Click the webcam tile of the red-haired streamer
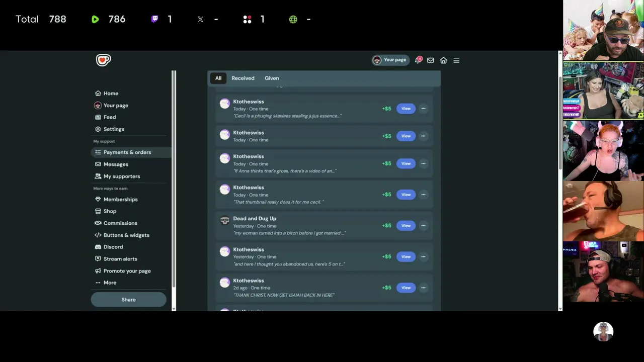 [x=603, y=150]
